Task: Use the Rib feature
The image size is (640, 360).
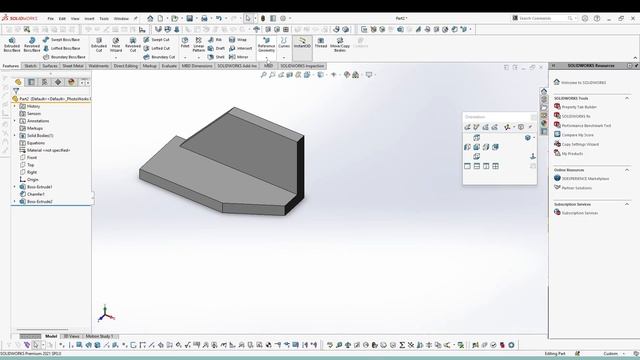Action: coord(215,40)
